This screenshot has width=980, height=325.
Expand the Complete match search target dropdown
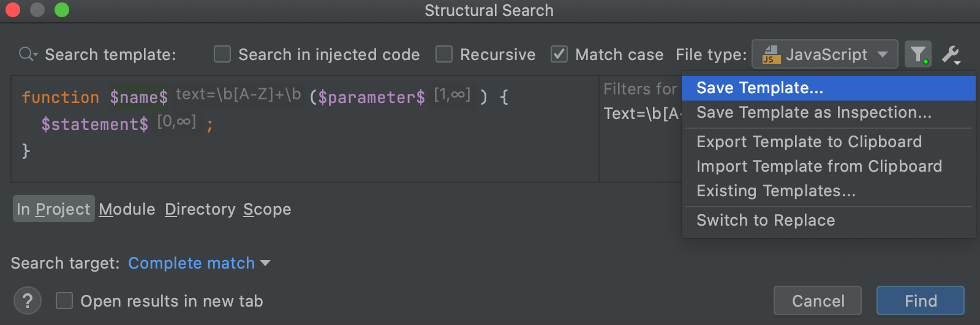coord(199,263)
